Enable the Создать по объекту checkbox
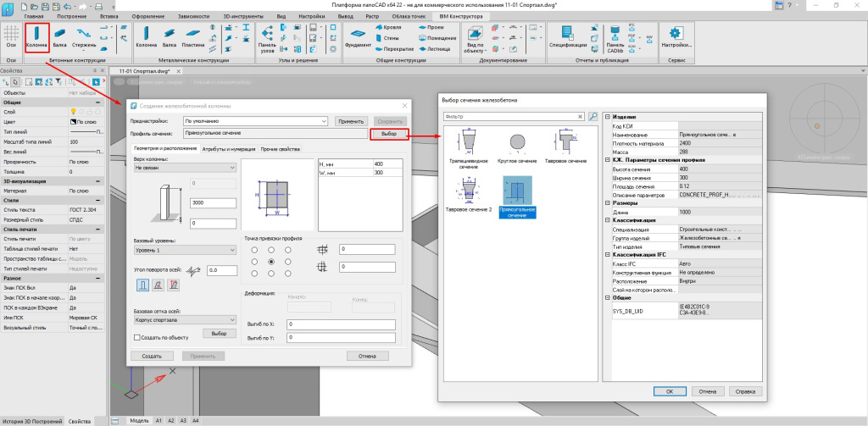868x426 pixels. pyautogui.click(x=137, y=337)
